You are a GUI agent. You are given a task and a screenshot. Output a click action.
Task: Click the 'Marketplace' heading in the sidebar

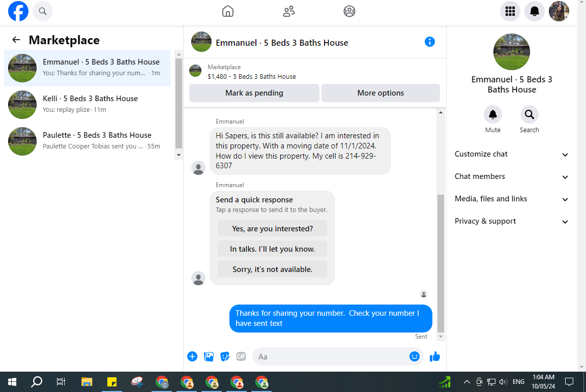pos(64,40)
